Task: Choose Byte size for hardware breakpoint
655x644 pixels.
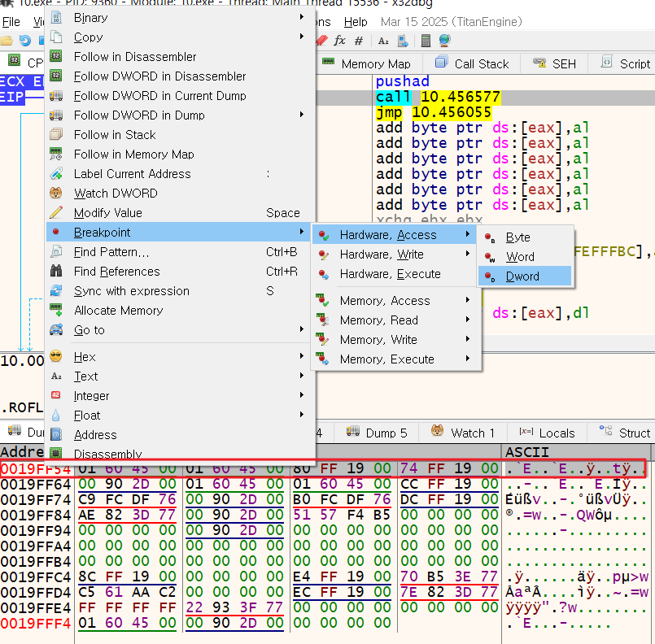Action: (525, 237)
